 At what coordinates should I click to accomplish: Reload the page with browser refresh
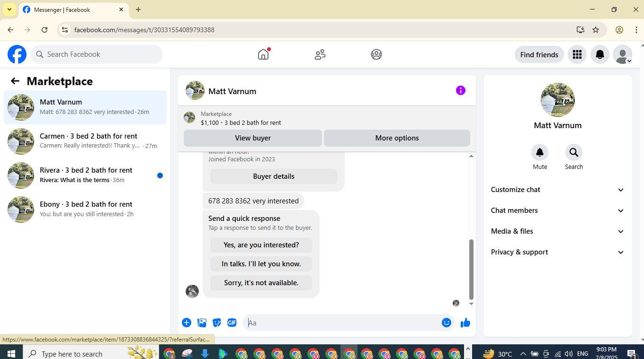click(45, 30)
